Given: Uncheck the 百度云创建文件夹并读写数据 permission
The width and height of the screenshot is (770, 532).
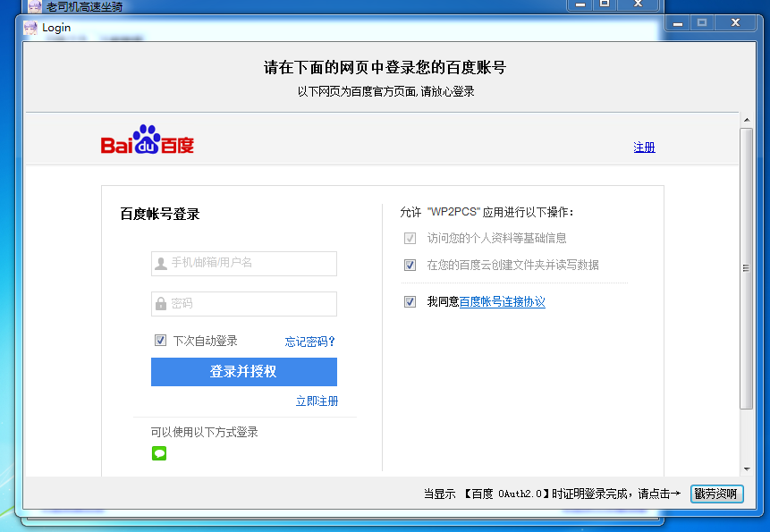Looking at the screenshot, I should [x=410, y=265].
